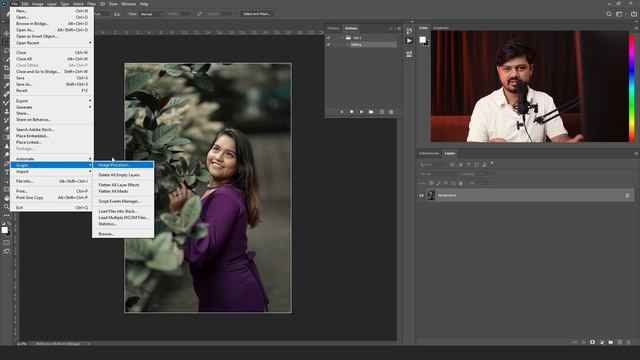Toggle filter for pixel layers

(452, 164)
